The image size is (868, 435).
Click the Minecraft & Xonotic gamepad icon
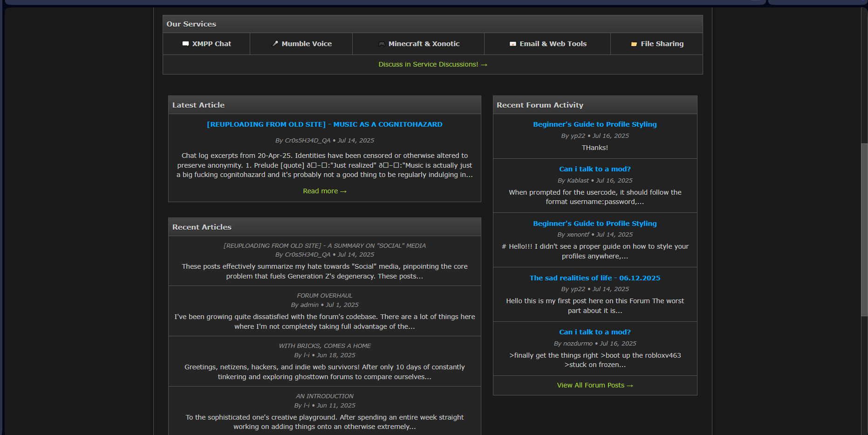point(382,44)
